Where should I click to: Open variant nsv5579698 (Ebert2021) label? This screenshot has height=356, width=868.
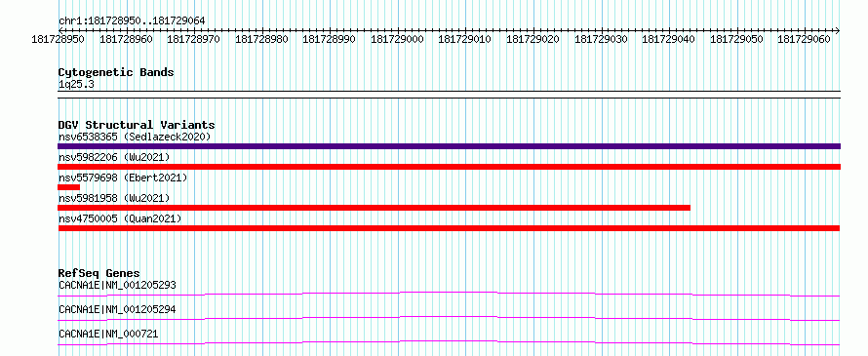(123, 178)
